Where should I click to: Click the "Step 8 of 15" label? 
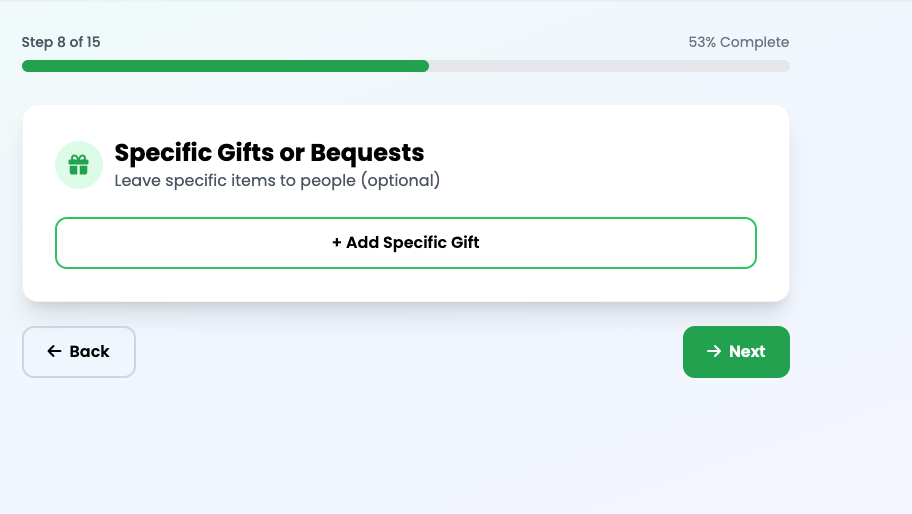(61, 42)
